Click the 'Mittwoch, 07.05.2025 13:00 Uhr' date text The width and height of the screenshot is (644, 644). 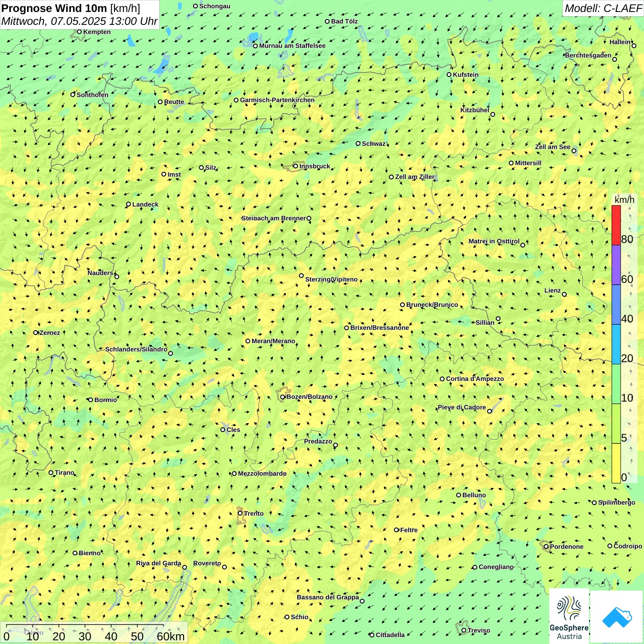(x=79, y=21)
